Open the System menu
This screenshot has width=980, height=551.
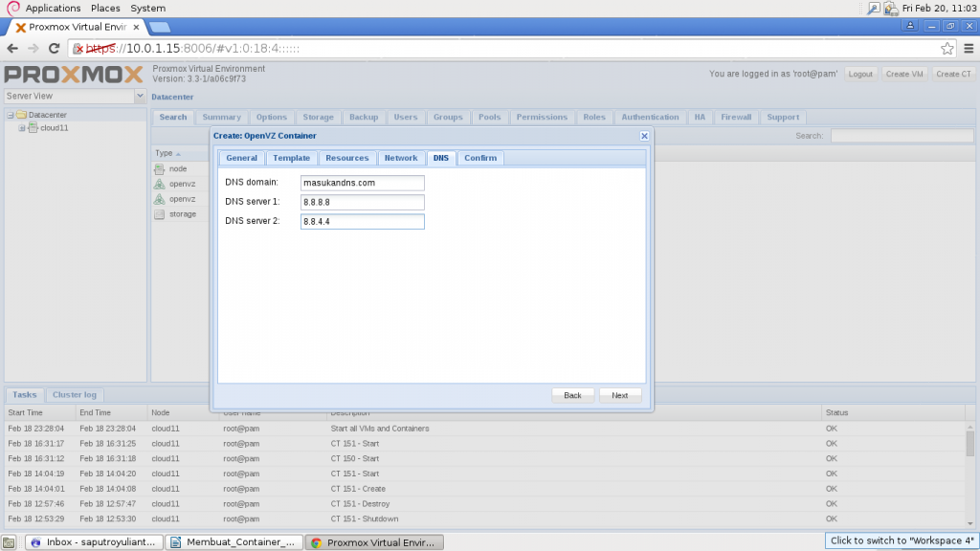(x=148, y=8)
